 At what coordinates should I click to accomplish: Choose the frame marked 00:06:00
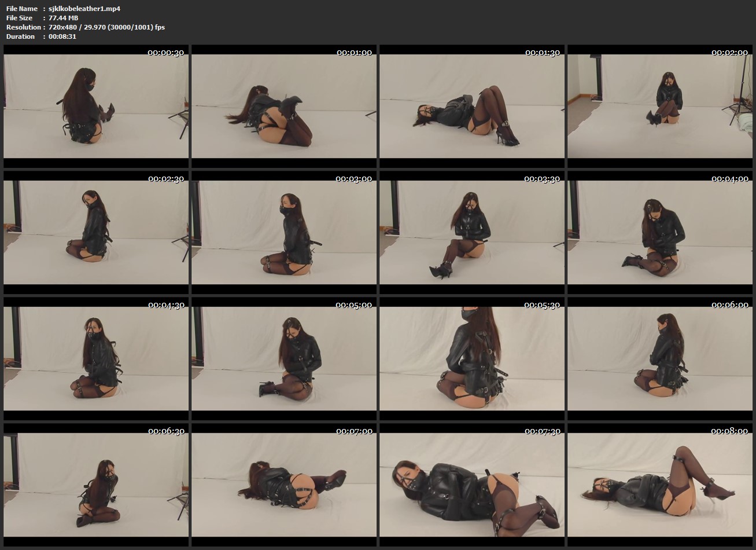click(x=660, y=359)
